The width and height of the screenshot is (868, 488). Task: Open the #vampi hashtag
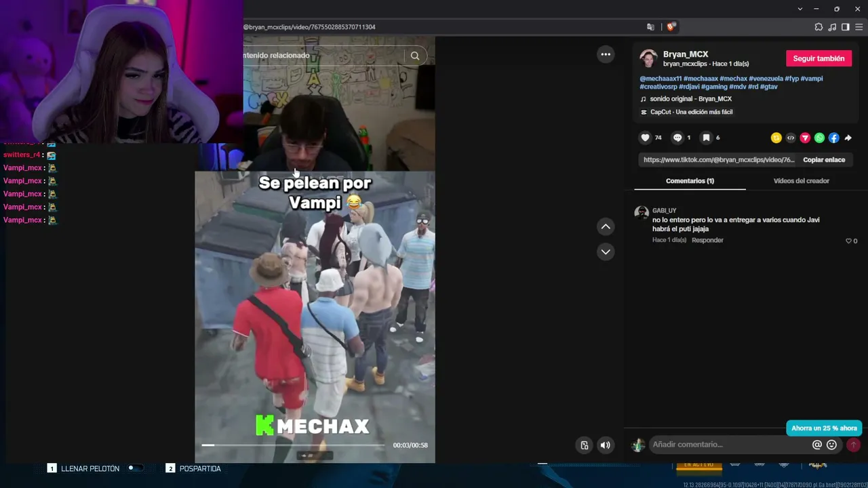pyautogui.click(x=812, y=79)
